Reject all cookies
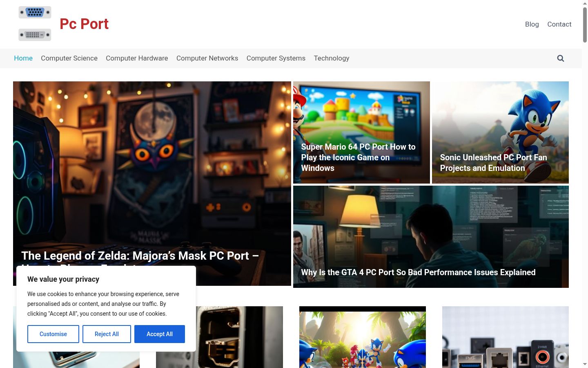 point(107,334)
